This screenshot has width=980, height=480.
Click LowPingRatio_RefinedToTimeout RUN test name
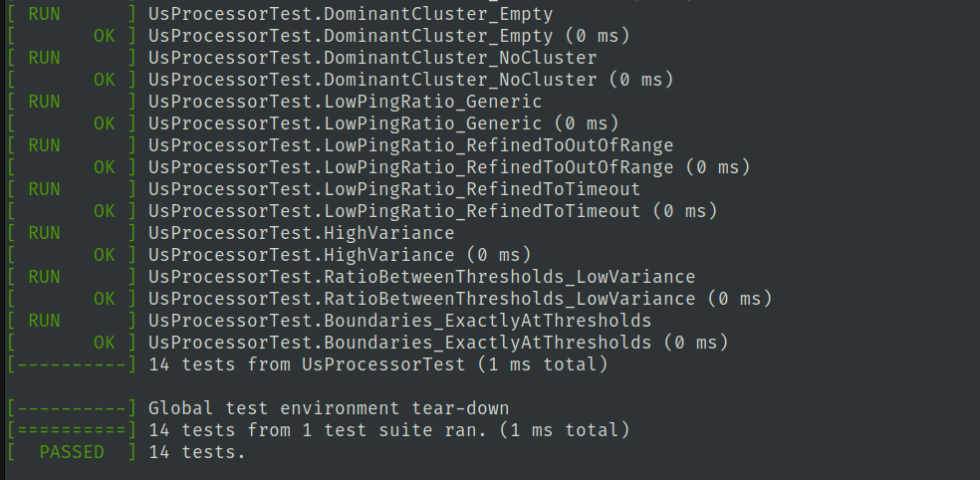(393, 189)
